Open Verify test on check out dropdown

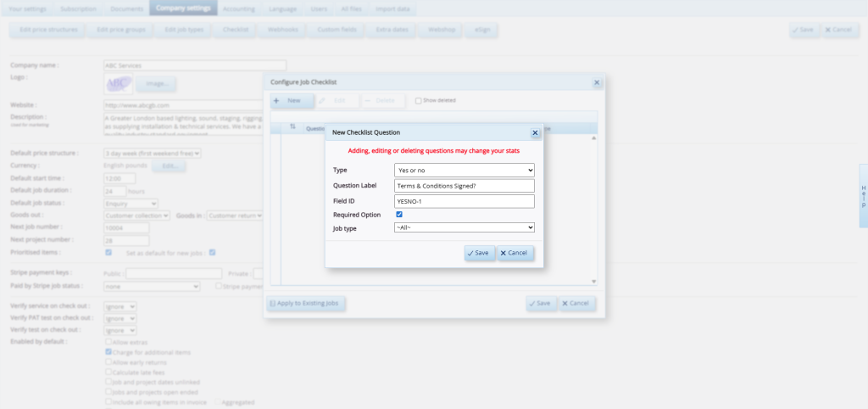click(120, 330)
